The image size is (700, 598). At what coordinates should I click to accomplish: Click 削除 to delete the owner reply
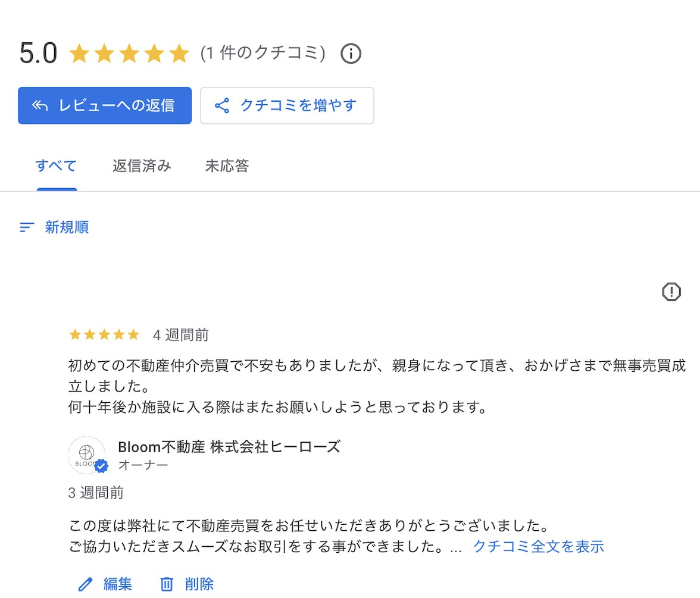[x=199, y=584]
